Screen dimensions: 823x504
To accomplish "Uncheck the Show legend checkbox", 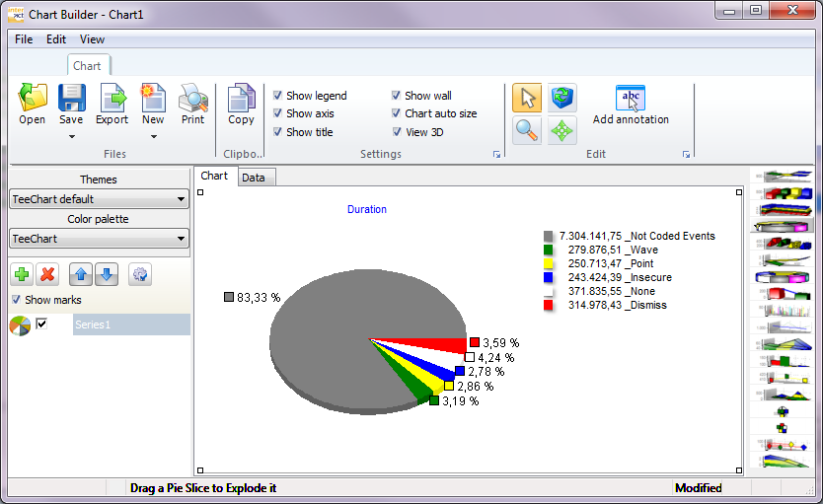I will [278, 96].
